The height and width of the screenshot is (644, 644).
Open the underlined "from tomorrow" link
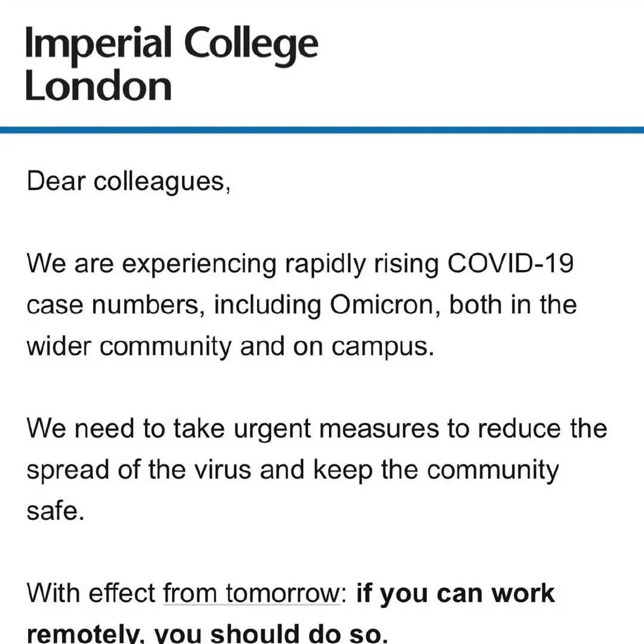coord(252,593)
